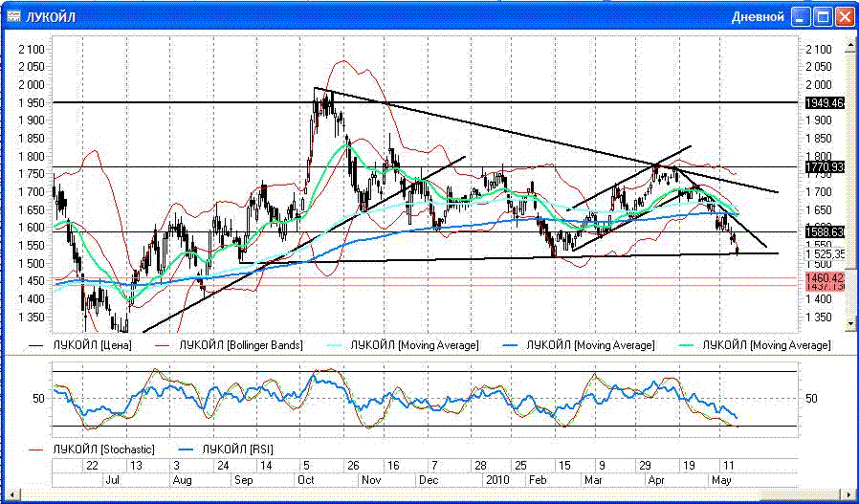Click the date label 26 above Nov
Viewport: 859px width, 504px height.
[353, 466]
